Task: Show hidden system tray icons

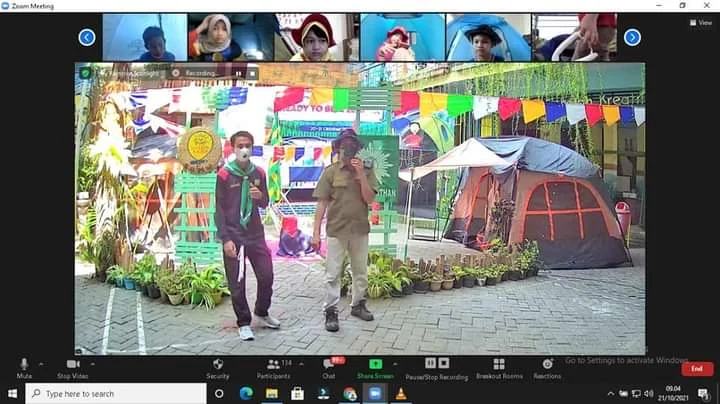Action: tap(610, 393)
